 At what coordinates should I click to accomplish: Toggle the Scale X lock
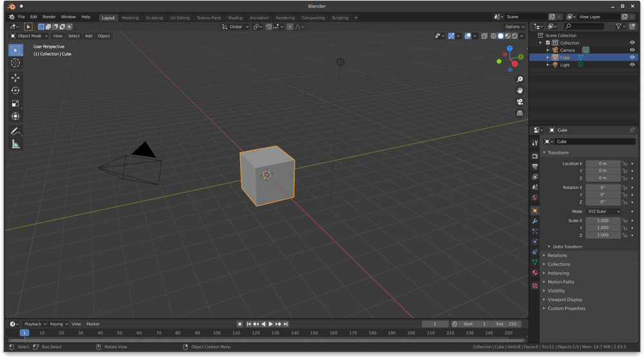[625, 221]
